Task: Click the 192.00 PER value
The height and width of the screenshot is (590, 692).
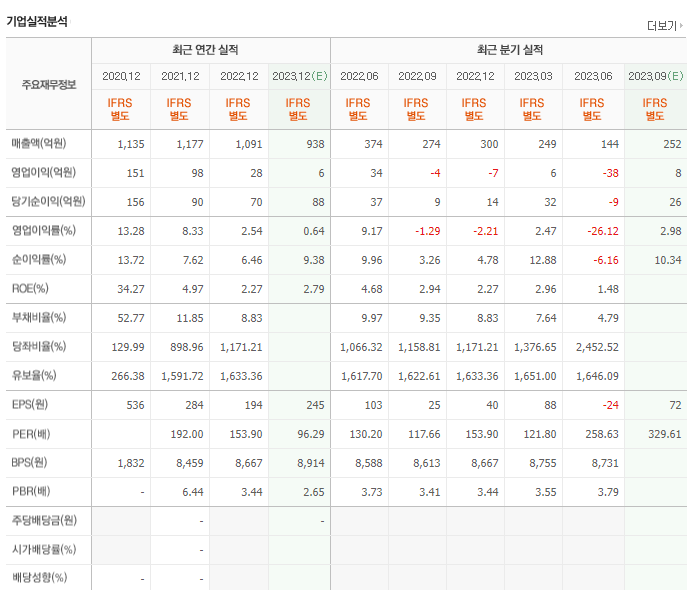Action: pos(187,435)
